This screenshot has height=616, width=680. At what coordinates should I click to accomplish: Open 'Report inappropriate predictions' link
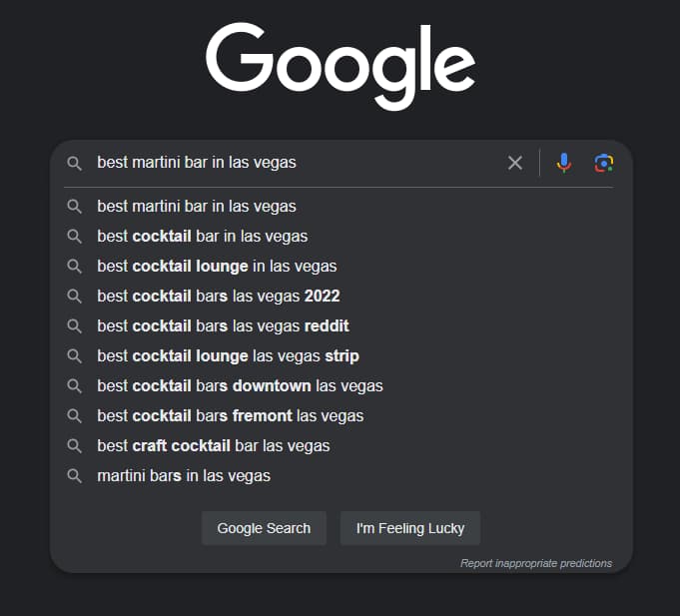coord(536,563)
